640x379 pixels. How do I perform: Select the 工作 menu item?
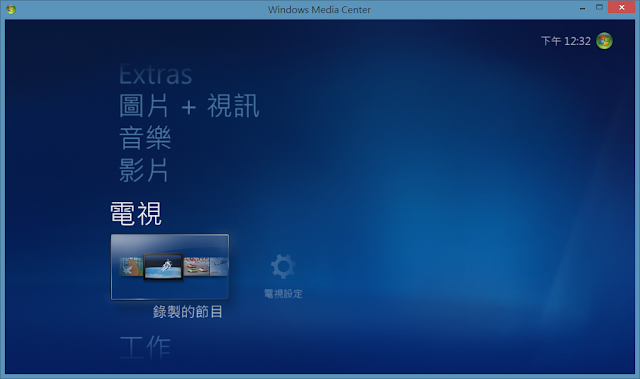pyautogui.click(x=145, y=348)
